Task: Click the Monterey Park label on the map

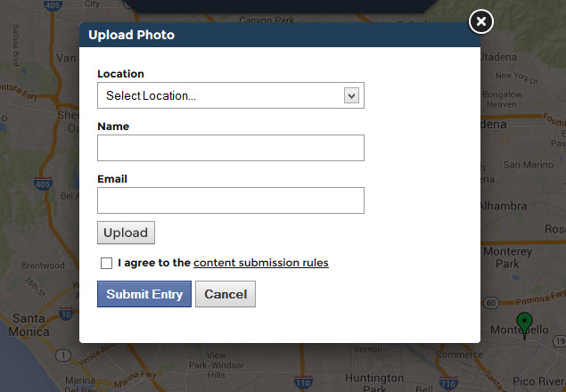Action: click(507, 257)
